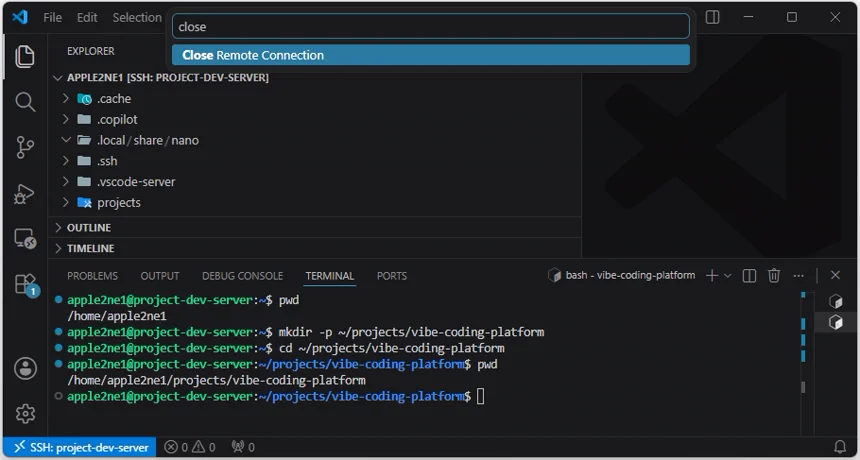Toggle the editor layout icon in title bar
The width and height of the screenshot is (860, 460).
[x=712, y=18]
